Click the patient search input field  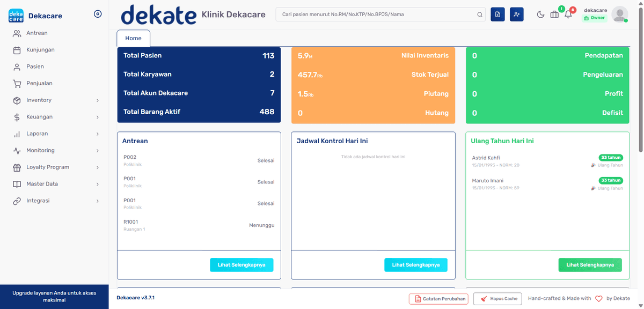point(376,14)
